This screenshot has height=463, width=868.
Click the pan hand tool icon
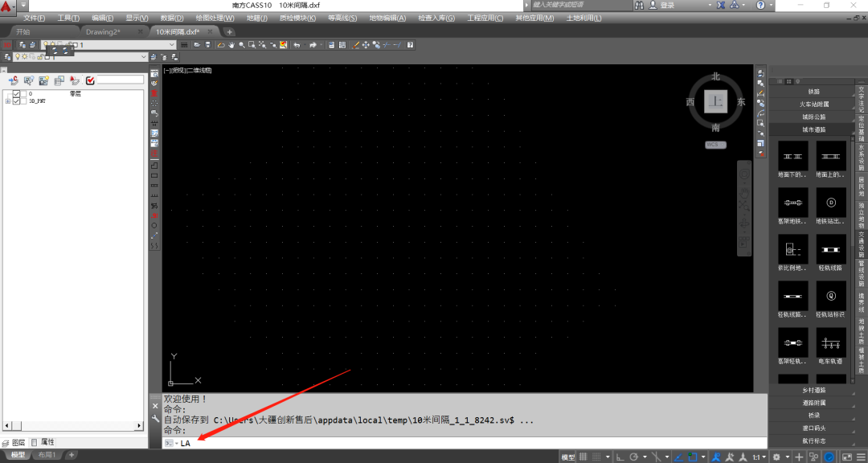coord(231,45)
